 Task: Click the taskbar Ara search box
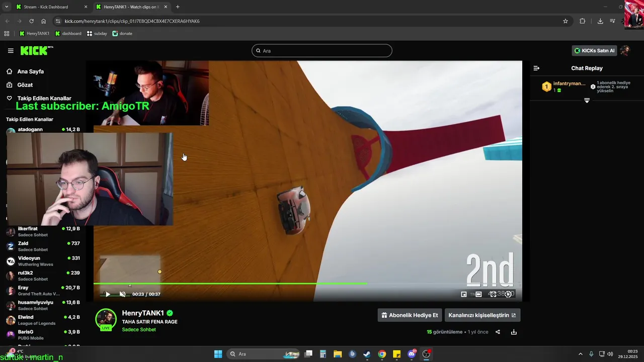[x=263, y=354]
